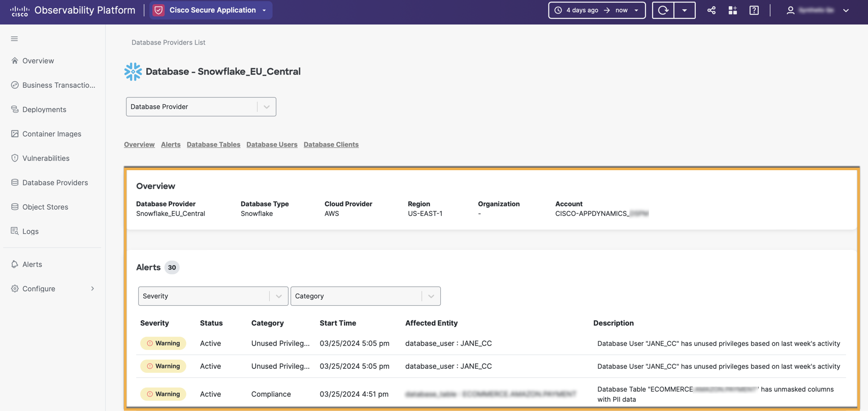Click the Description column header

(x=614, y=323)
